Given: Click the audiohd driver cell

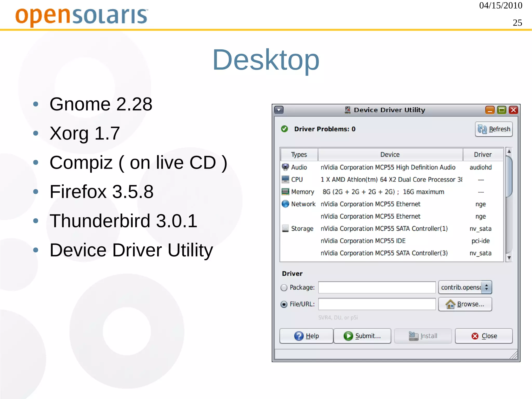Looking at the screenshot, I should [x=481, y=167].
